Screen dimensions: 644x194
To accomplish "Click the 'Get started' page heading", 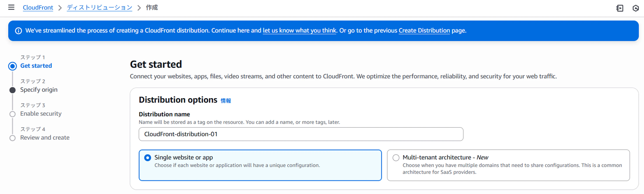I will [156, 64].
